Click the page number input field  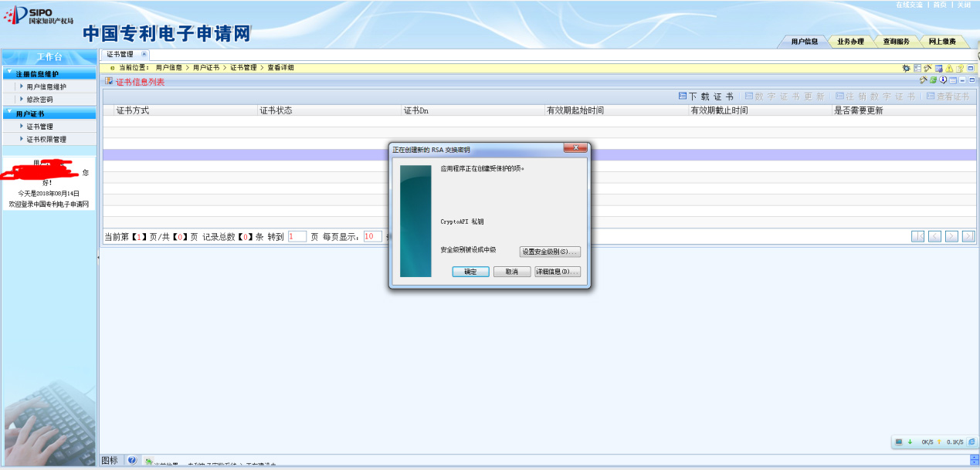point(297,236)
